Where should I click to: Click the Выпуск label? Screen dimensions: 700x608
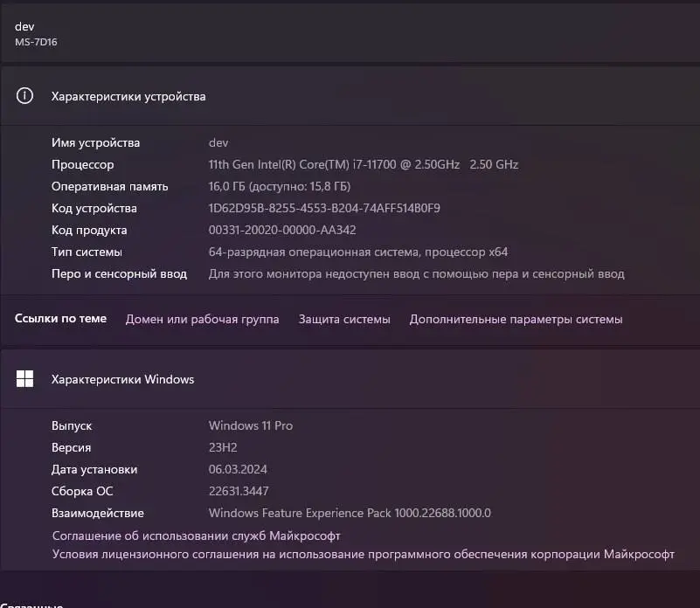[72, 426]
